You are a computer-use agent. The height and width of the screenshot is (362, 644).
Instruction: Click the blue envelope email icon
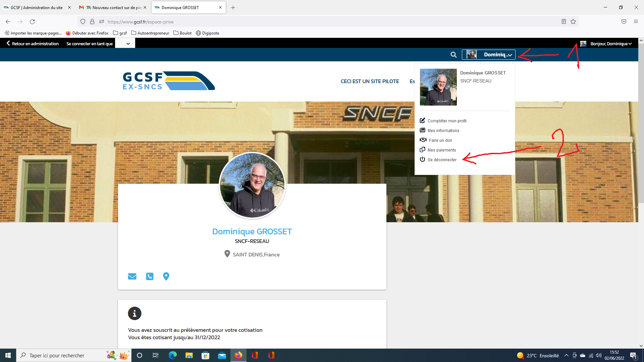click(x=132, y=276)
